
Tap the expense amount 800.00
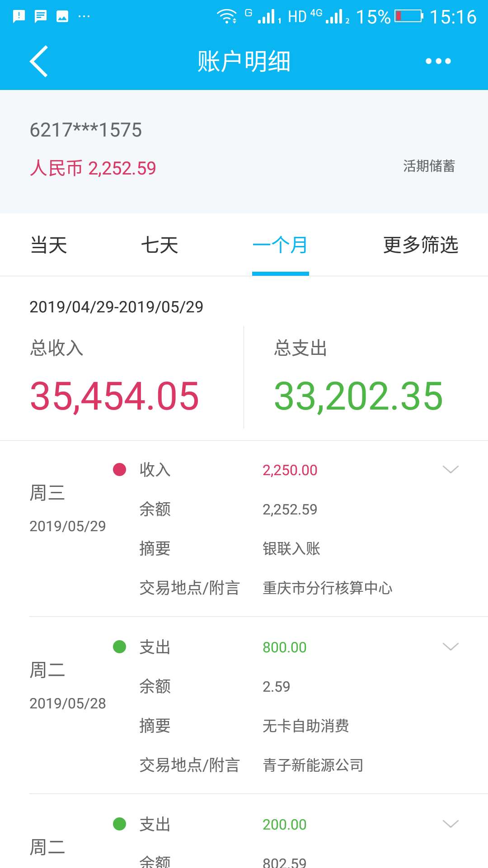pos(285,647)
